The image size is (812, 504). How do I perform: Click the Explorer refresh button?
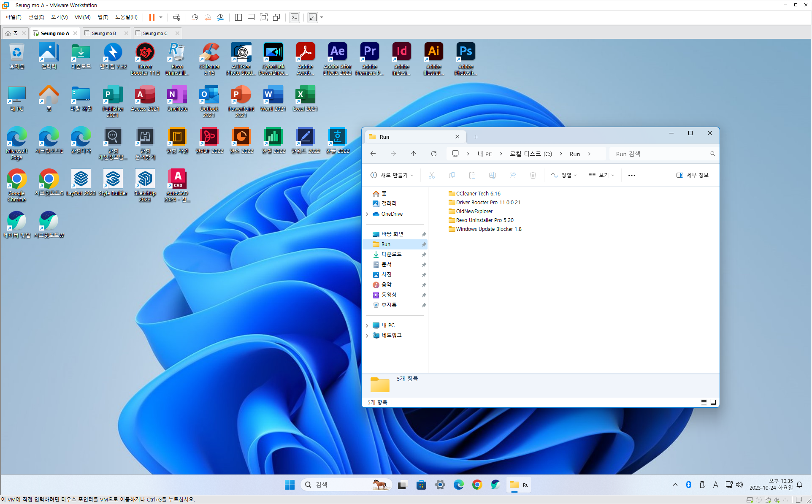coord(433,154)
